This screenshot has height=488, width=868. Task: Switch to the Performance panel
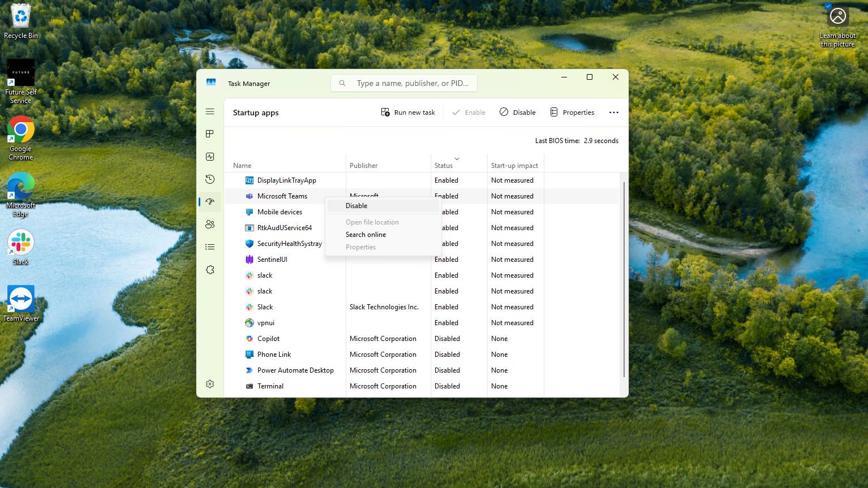click(x=210, y=157)
